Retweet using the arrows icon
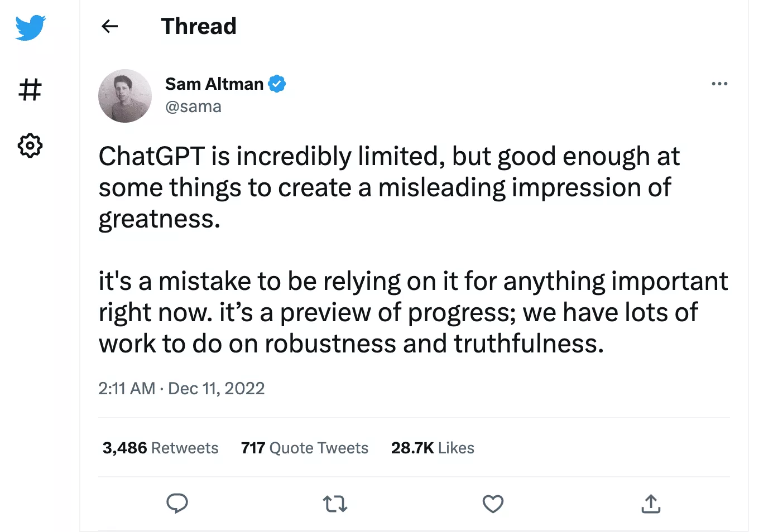Viewport: 778px width, 532px height. coord(335,504)
